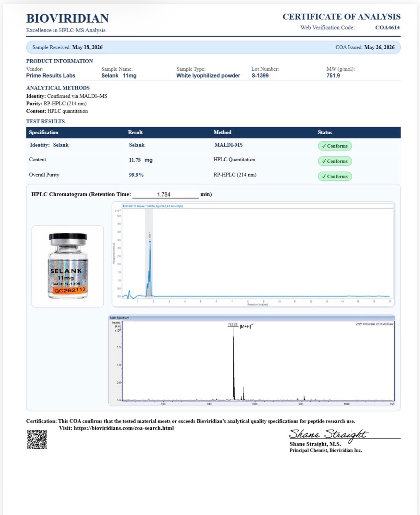
Task: Click the Result column header
Action: pyautogui.click(x=135, y=132)
